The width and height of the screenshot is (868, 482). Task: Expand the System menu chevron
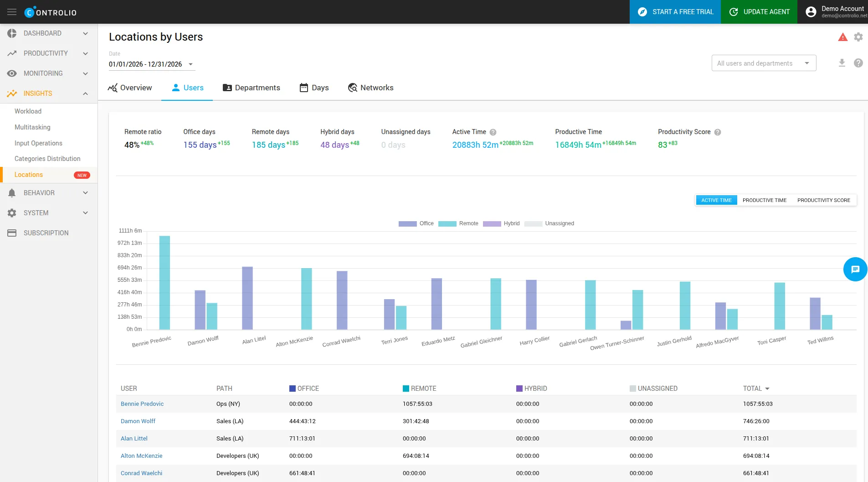click(x=85, y=213)
